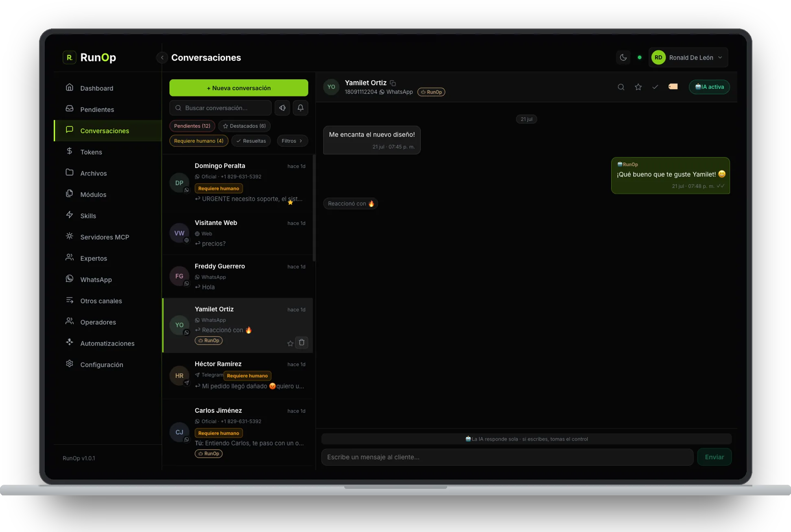Click the message input "Escribe un mensaje al cliente"
The height and width of the screenshot is (532, 791).
coord(507,457)
